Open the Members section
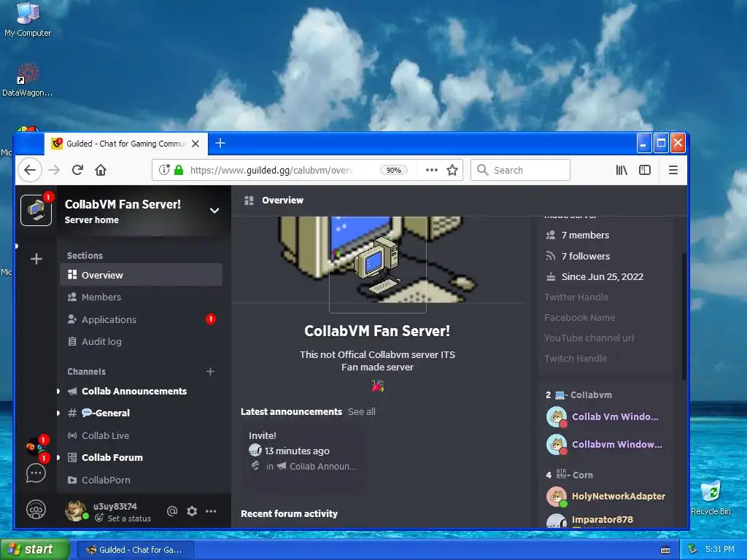 pyautogui.click(x=141, y=297)
